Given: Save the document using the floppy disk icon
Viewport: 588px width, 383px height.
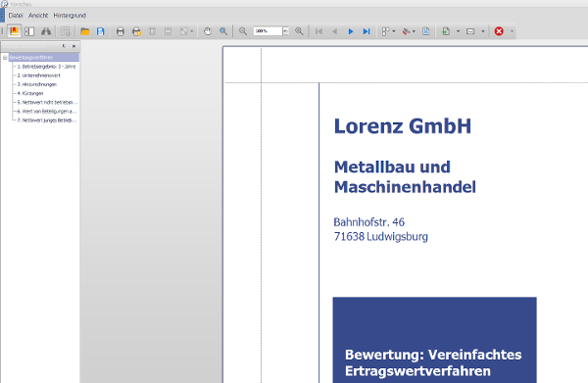Looking at the screenshot, I should pyautogui.click(x=101, y=31).
